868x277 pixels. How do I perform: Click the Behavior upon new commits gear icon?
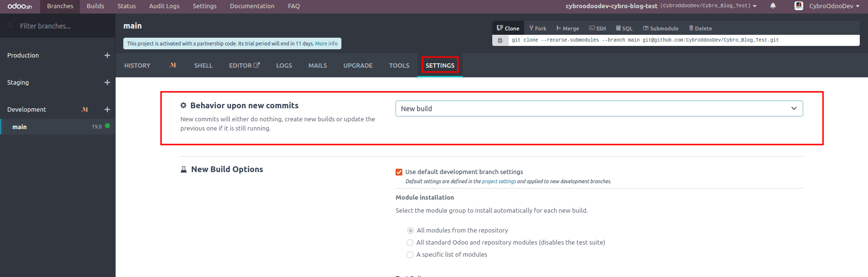coord(183,105)
